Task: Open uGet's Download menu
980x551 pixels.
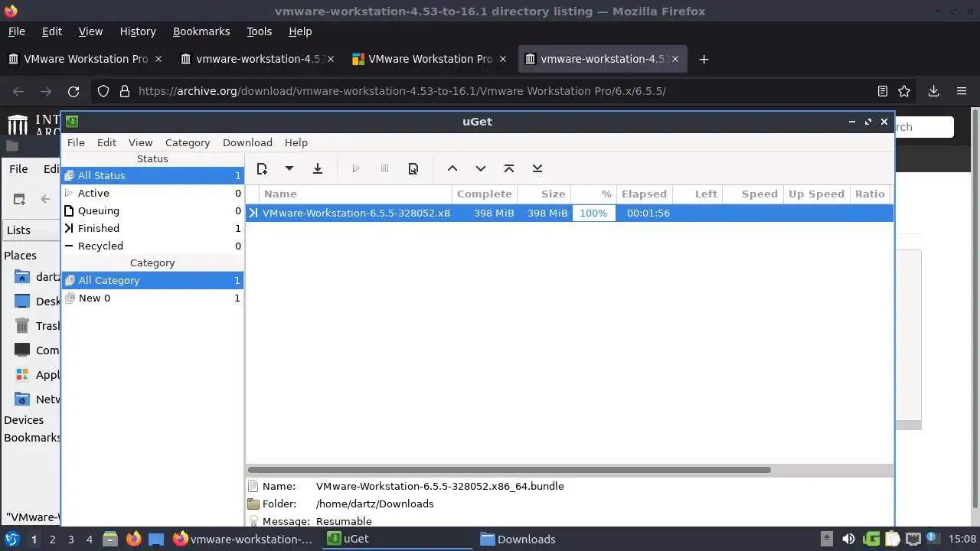Action: 247,142
